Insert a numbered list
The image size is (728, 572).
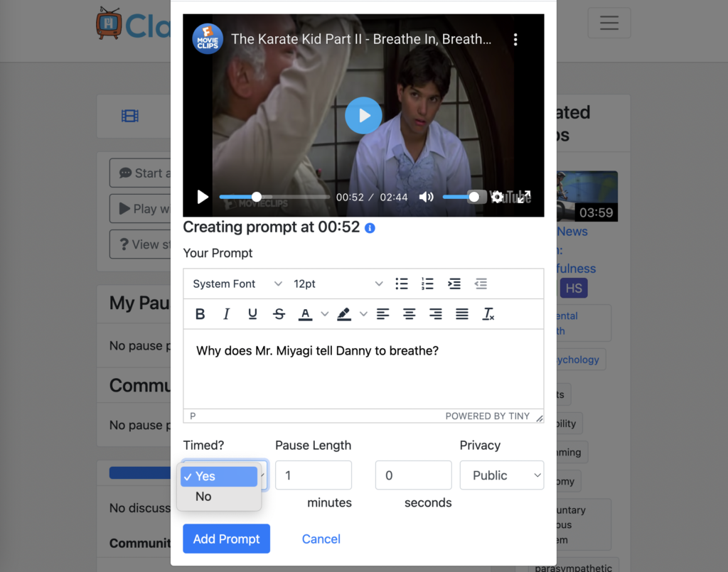[427, 284]
